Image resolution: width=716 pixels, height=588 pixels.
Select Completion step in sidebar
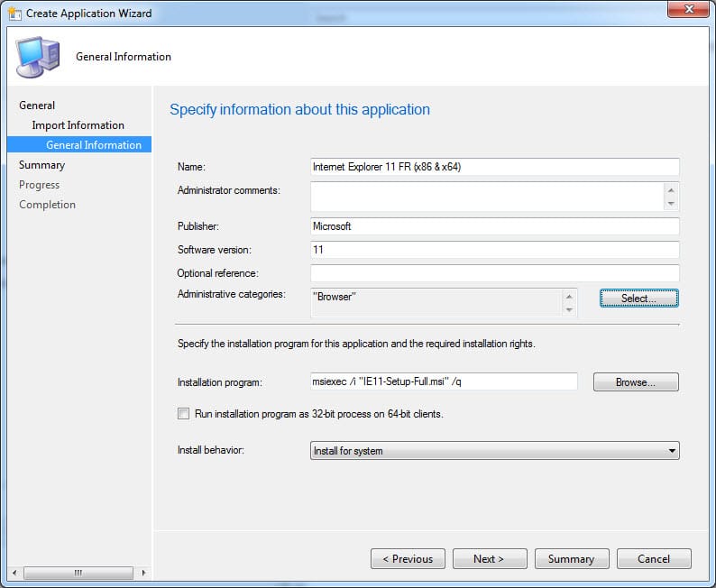click(48, 205)
